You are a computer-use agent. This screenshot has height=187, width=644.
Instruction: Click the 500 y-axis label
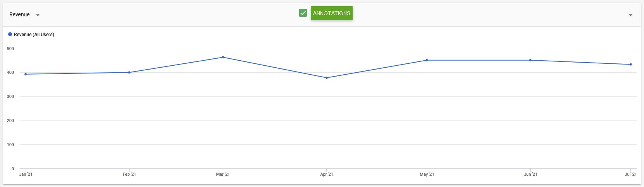click(10, 49)
